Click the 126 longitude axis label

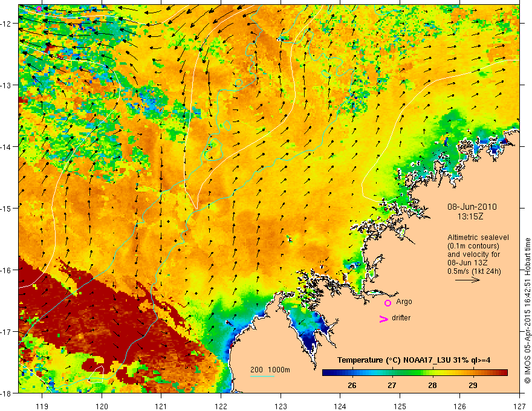[459, 406]
